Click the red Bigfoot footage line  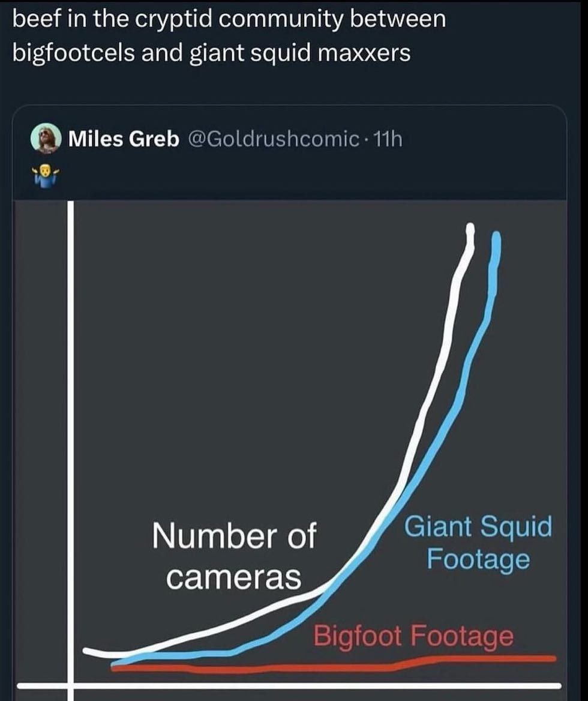pyautogui.click(x=313, y=667)
